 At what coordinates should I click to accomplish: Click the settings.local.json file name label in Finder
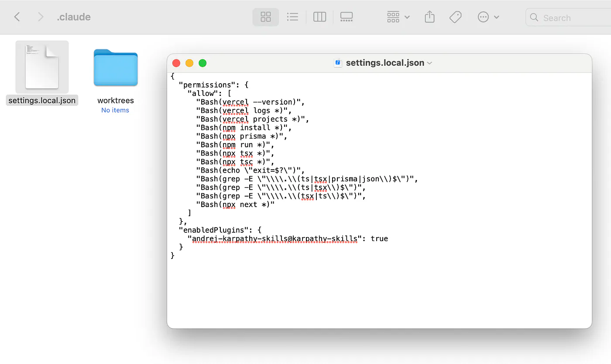click(x=42, y=100)
